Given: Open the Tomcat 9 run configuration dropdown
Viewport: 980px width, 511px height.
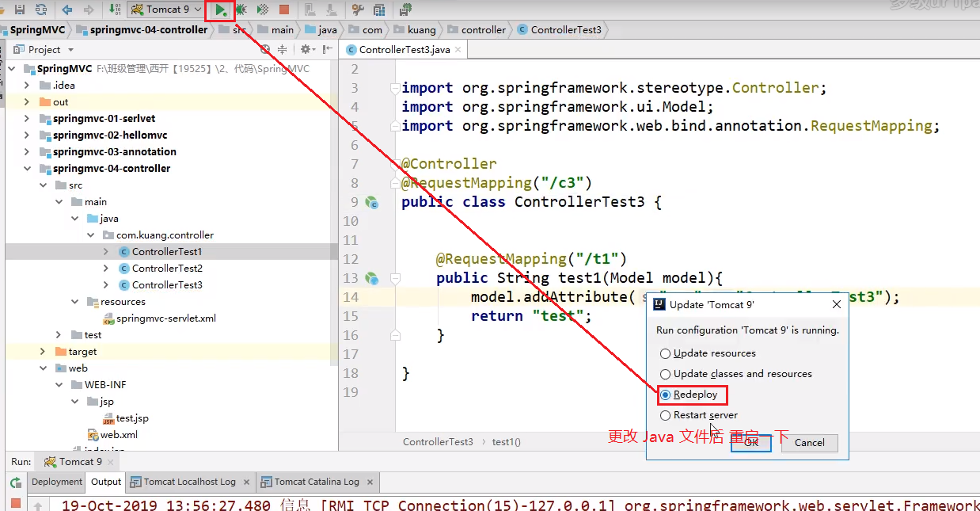Looking at the screenshot, I should click(x=166, y=10).
